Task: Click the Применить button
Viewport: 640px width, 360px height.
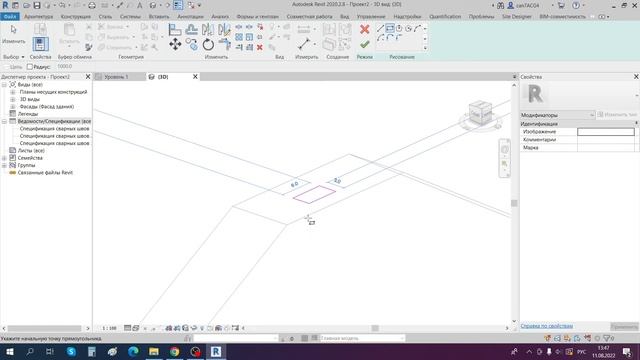Action: click(624, 326)
